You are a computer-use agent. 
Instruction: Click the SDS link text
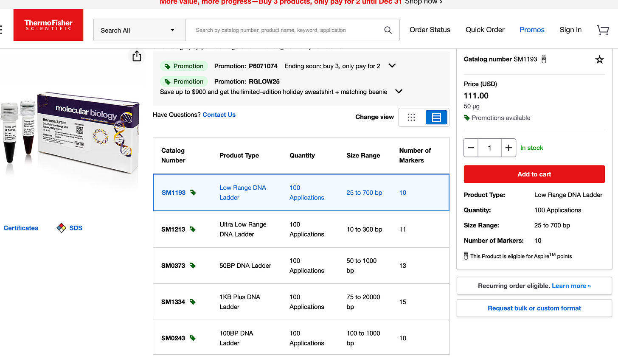(76, 228)
